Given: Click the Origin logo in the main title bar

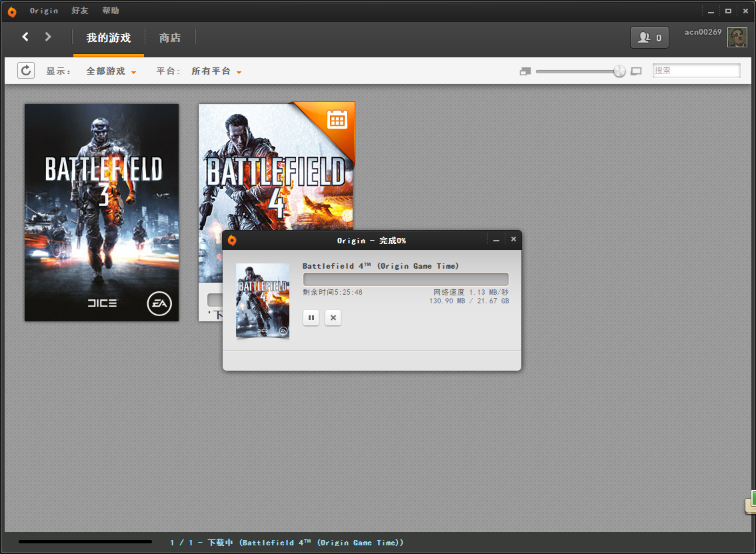Looking at the screenshot, I should (x=12, y=11).
